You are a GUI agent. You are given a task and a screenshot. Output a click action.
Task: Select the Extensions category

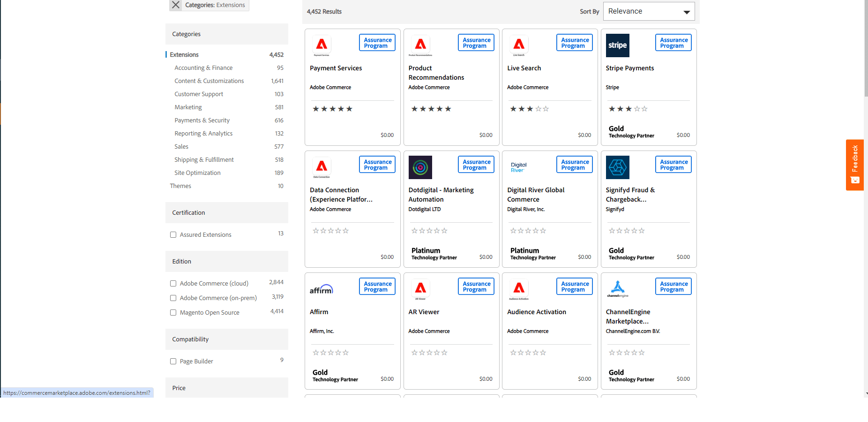(x=184, y=55)
